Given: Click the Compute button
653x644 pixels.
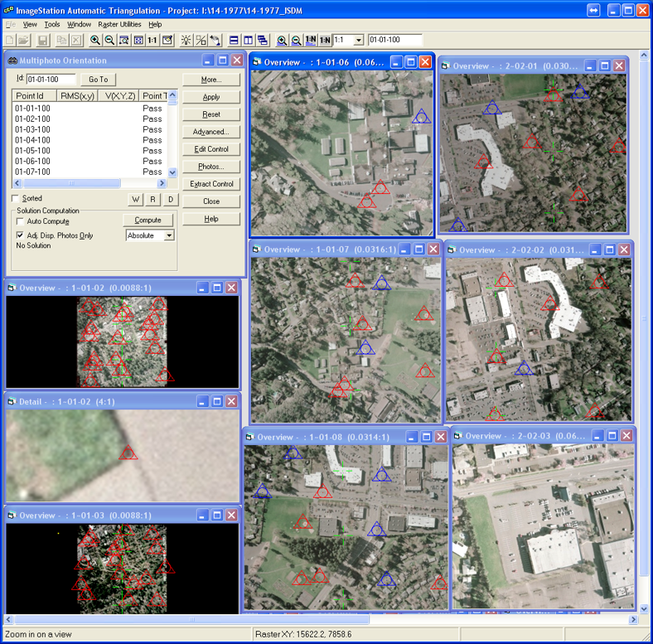Looking at the screenshot, I should (x=148, y=220).
